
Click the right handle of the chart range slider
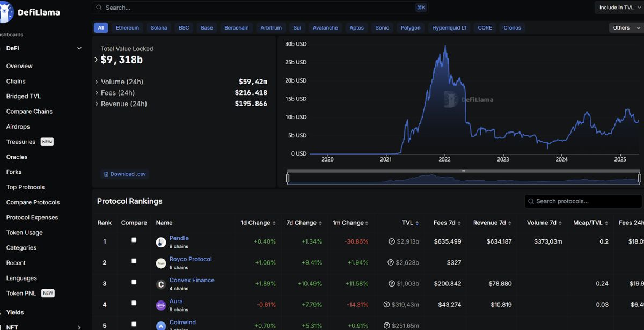click(x=640, y=178)
